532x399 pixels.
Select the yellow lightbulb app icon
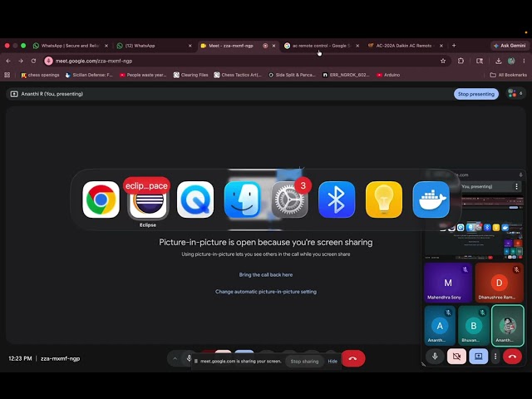point(384,199)
